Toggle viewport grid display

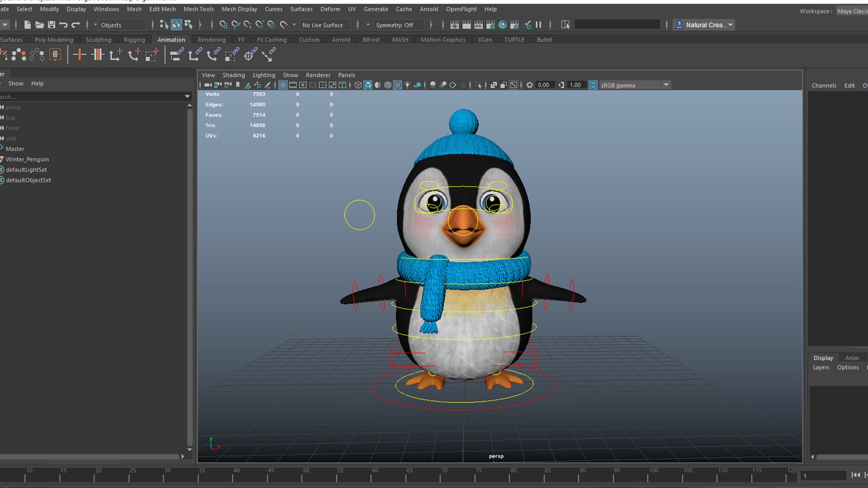pos(283,85)
